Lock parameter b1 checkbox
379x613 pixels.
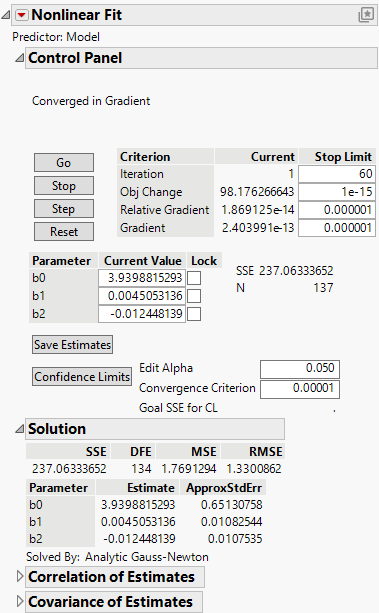click(194, 296)
